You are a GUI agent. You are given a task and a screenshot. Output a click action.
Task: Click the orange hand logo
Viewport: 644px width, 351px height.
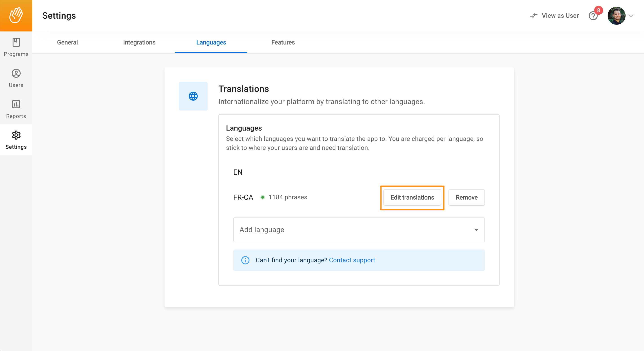(x=16, y=16)
